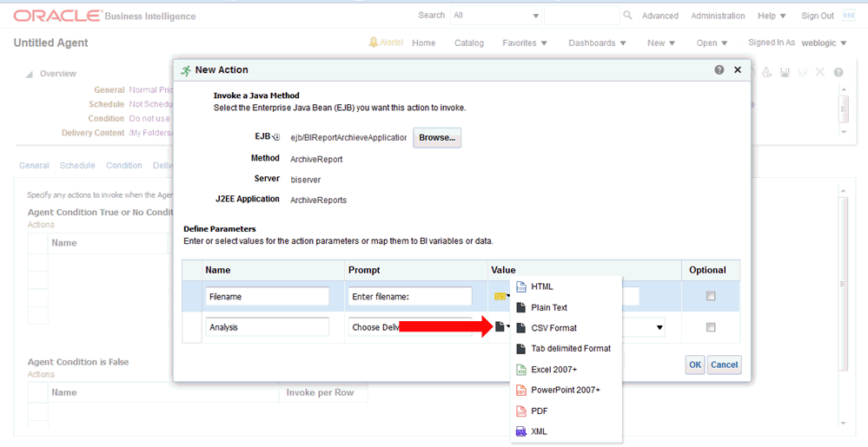Open the Catalog page

pos(469,43)
